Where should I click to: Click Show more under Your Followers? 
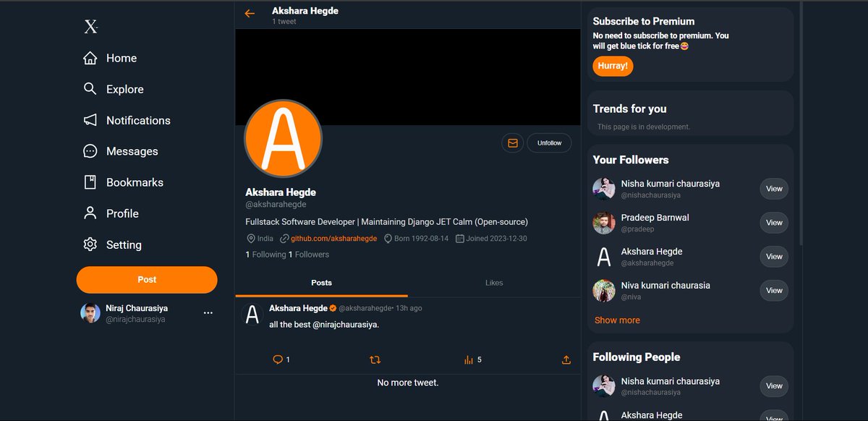[x=617, y=320]
